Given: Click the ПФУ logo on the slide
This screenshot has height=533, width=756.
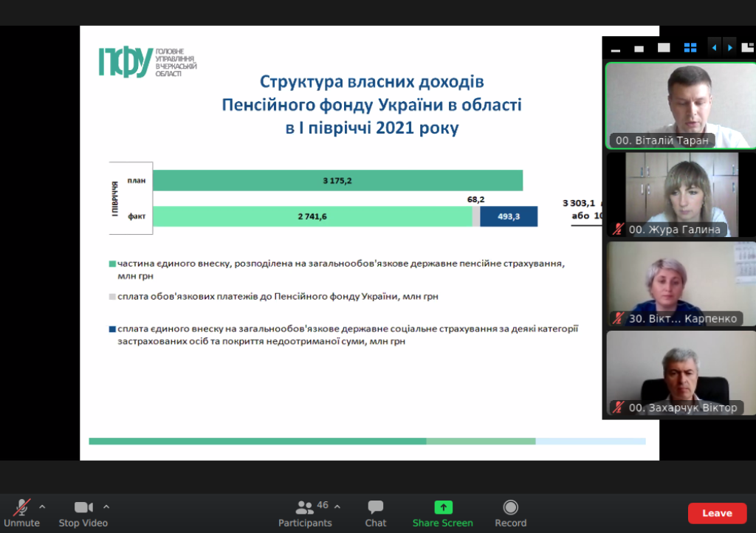Looking at the screenshot, I should [126, 62].
